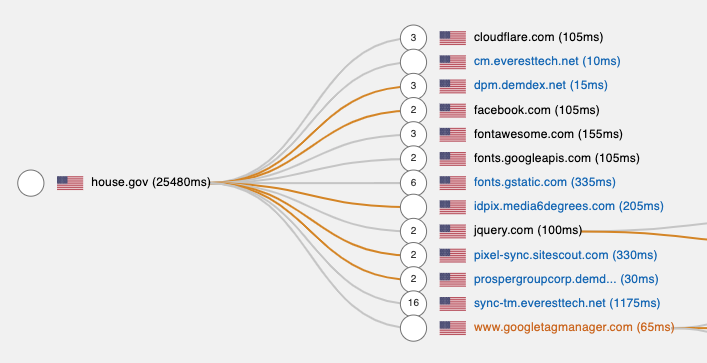The width and height of the screenshot is (707, 363).
Task: Click the node circle labeled 16 for sync-tm.everesttech.net
Action: click(413, 303)
